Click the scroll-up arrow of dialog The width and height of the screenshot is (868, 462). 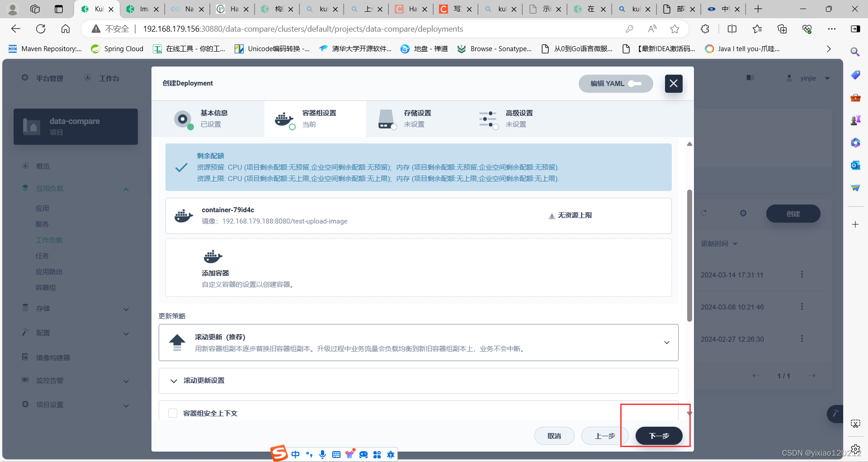689,144
